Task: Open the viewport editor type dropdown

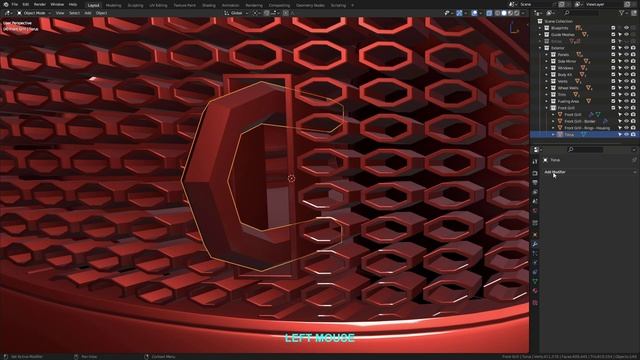Action: point(8,13)
